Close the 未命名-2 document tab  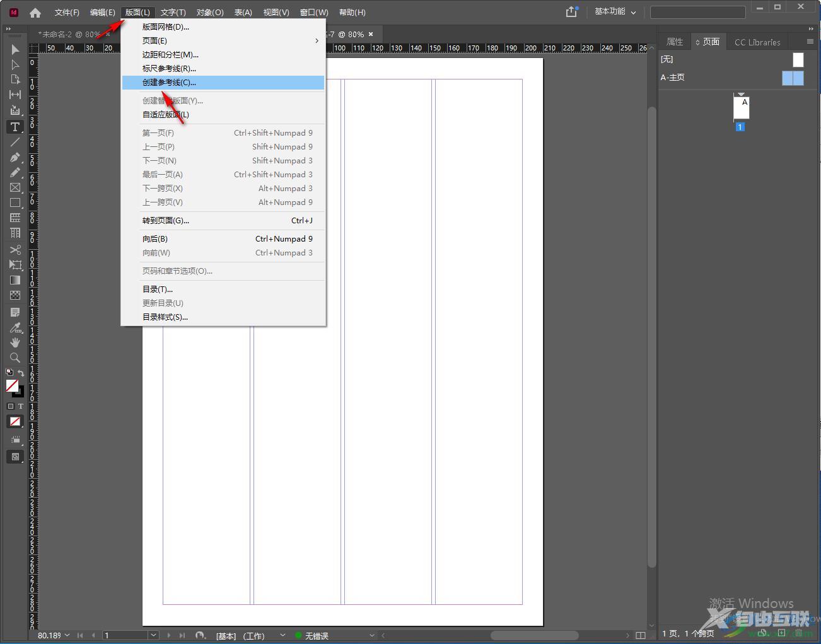[x=108, y=34]
